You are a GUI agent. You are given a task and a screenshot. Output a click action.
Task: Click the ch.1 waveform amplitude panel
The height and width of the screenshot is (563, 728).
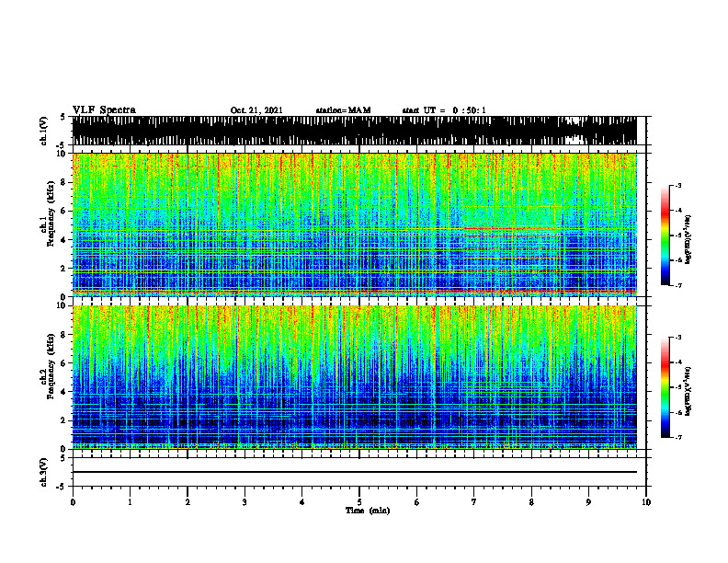coord(354,131)
